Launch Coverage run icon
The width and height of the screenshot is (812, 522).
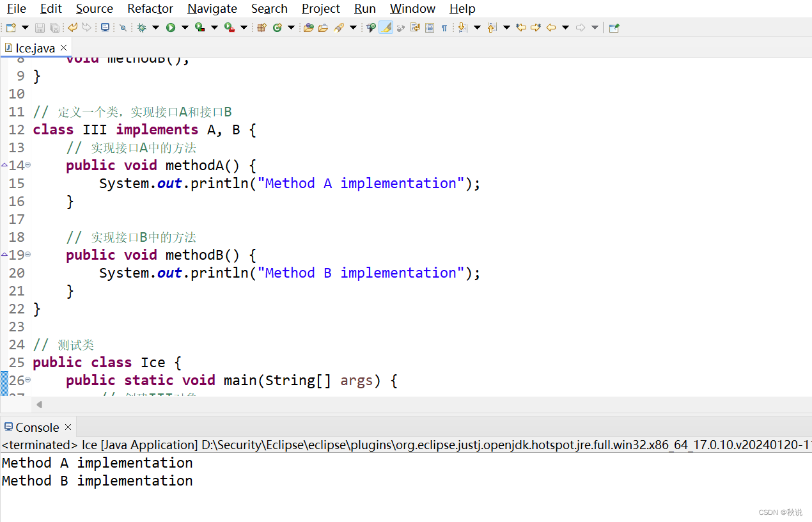200,28
